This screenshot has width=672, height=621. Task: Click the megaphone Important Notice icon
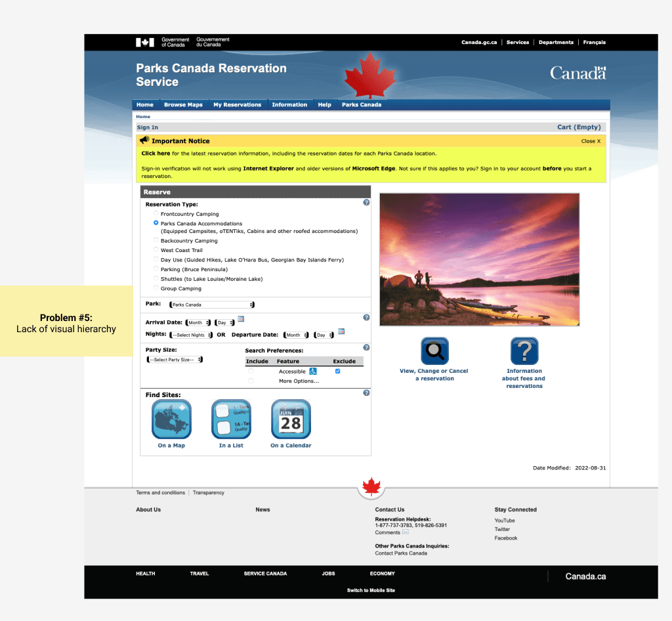[144, 140]
